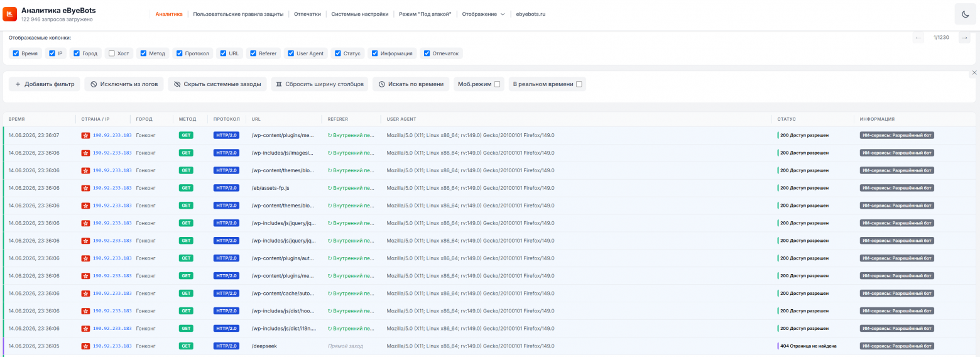Click /wp-includes/js/dist/i18n... URL cell
980x357 pixels.
tap(284, 329)
